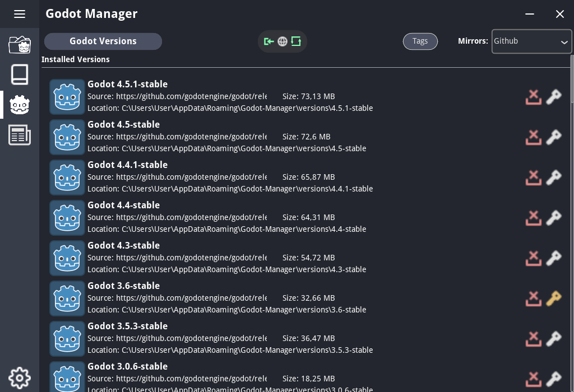Click the globe download icon
The width and height of the screenshot is (574, 392).
tap(283, 41)
